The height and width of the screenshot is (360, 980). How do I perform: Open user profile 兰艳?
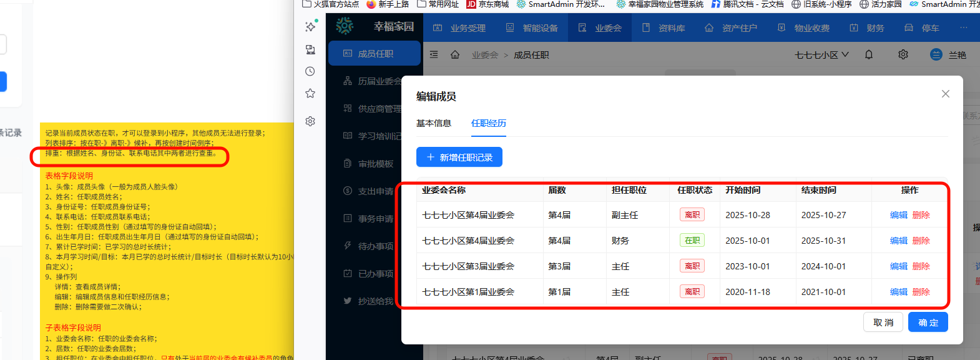(x=948, y=55)
